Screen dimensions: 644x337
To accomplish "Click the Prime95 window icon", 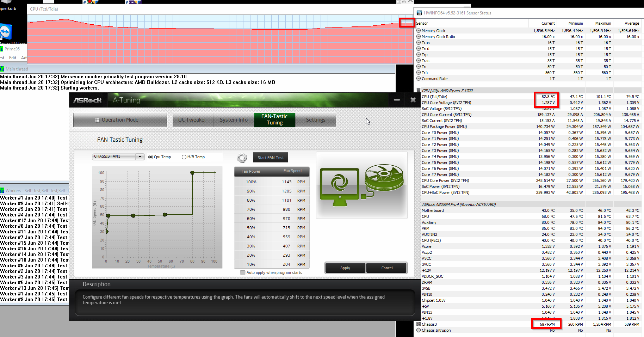I will point(1,49).
